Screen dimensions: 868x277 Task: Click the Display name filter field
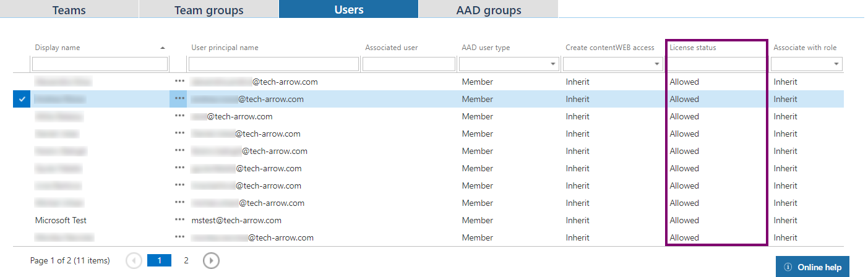100,64
